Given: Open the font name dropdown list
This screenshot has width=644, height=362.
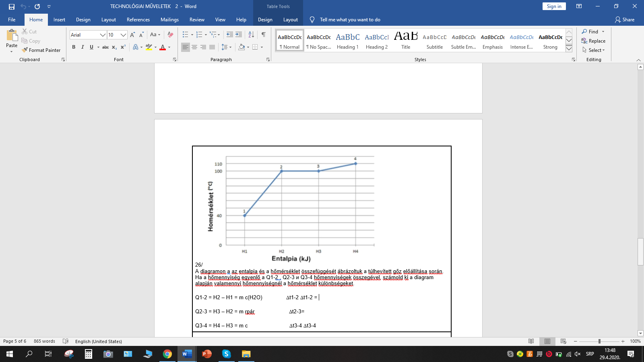Looking at the screenshot, I should (103, 35).
